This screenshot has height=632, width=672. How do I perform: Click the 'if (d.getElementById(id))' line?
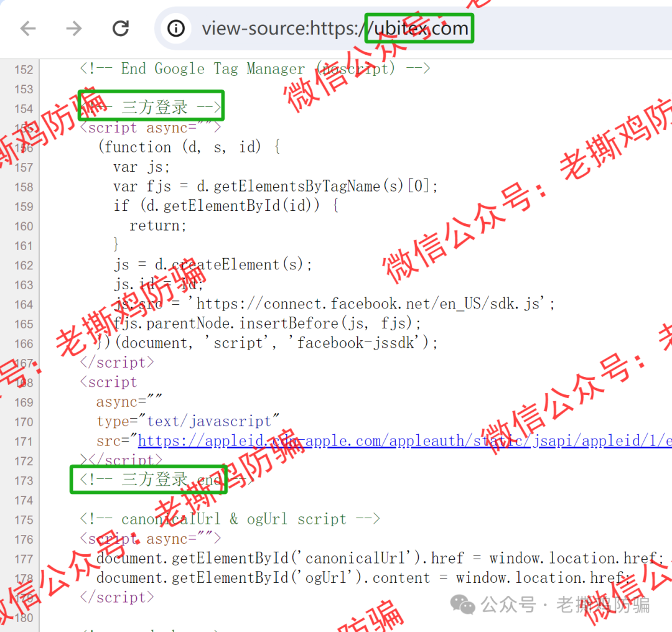pos(226,206)
